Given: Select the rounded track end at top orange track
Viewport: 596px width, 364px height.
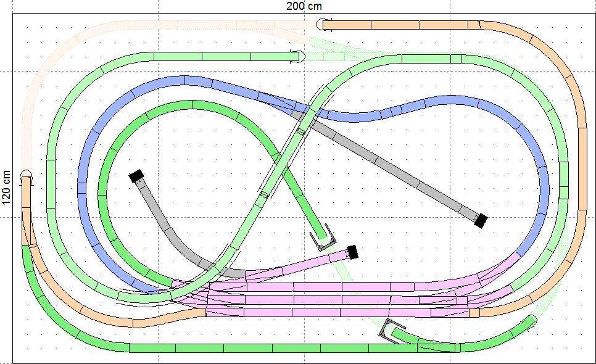Looking at the screenshot, I should pos(321,25).
